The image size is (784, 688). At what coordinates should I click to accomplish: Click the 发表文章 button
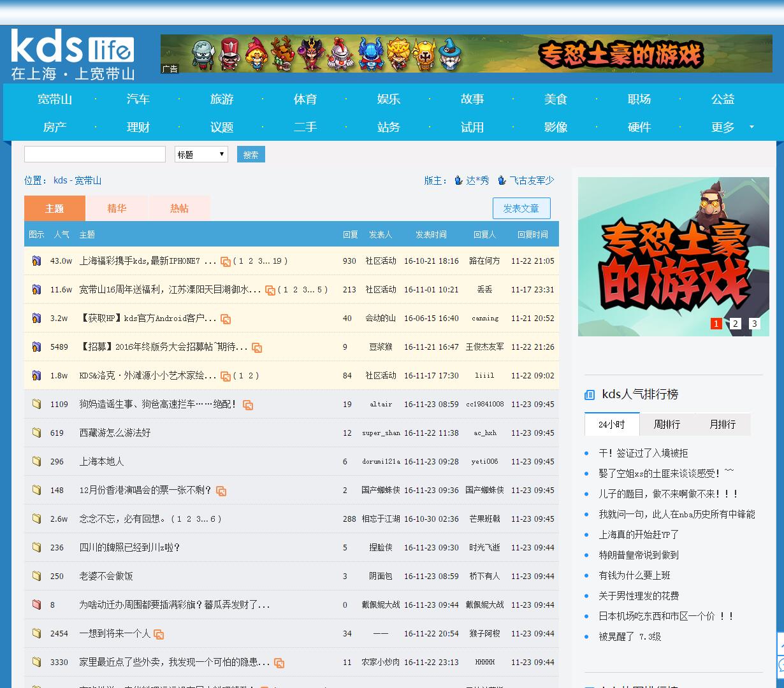[x=521, y=208]
